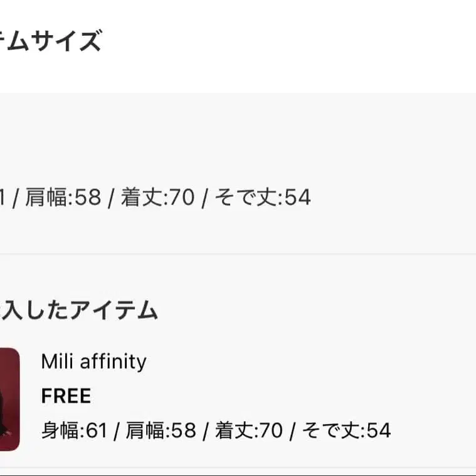Tap そで丈:54 under the FREE label

pos(347,430)
